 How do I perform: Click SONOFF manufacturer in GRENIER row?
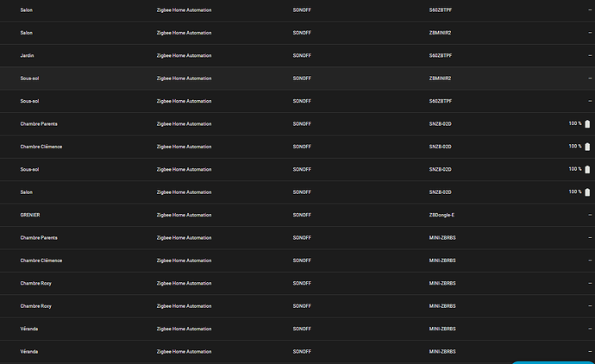point(302,215)
